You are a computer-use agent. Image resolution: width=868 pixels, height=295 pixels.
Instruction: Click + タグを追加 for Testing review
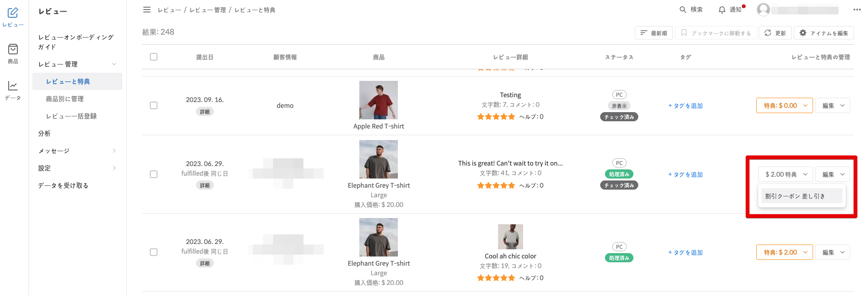pos(685,106)
